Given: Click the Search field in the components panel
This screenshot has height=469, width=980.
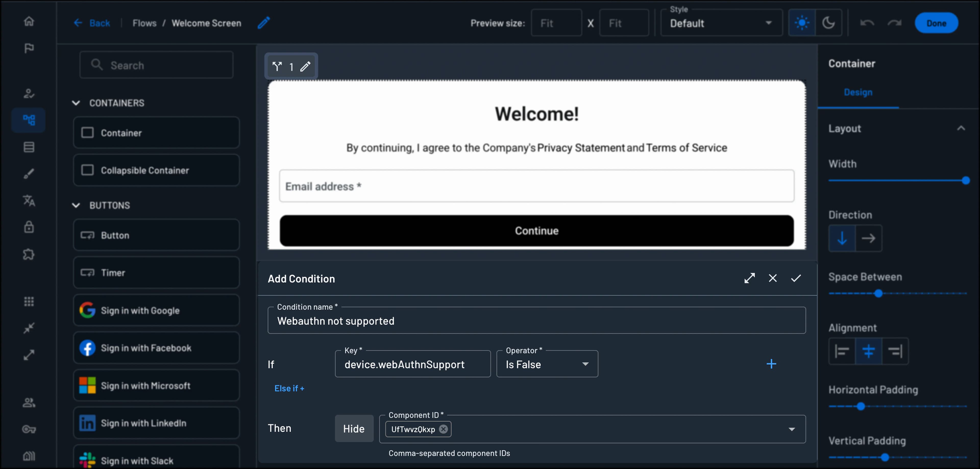Looking at the screenshot, I should tap(156, 65).
